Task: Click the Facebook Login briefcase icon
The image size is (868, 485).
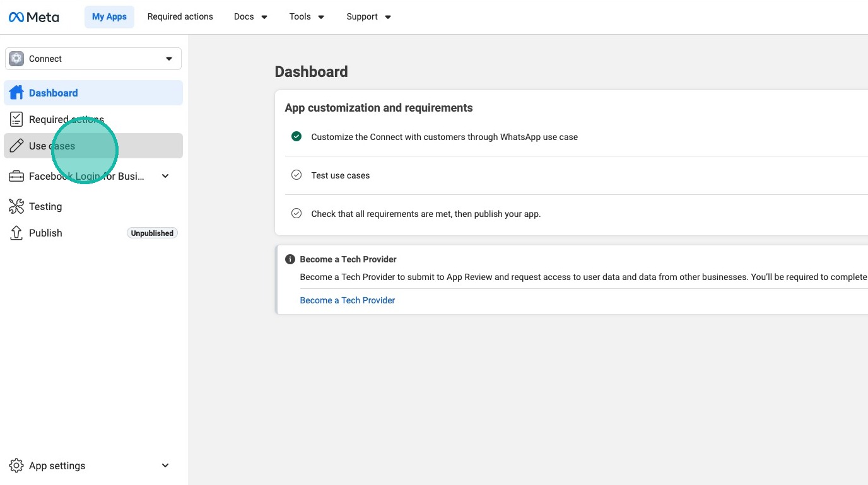Action: 16,177
